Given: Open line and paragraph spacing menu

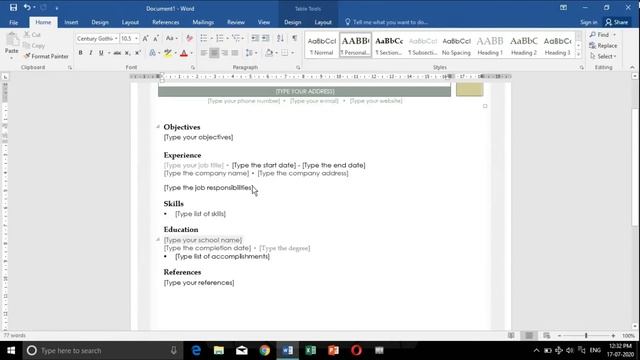Looking at the screenshot, I should [x=250, y=53].
